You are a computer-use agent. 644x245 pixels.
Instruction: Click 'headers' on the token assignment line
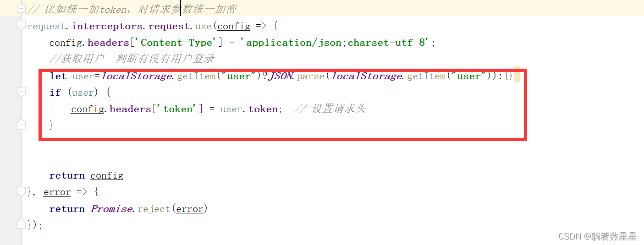tap(131, 109)
